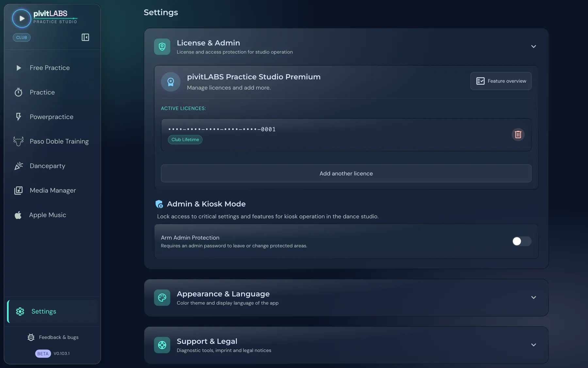Click the Free Practice play icon
This screenshot has height=368, width=588.
click(19, 68)
